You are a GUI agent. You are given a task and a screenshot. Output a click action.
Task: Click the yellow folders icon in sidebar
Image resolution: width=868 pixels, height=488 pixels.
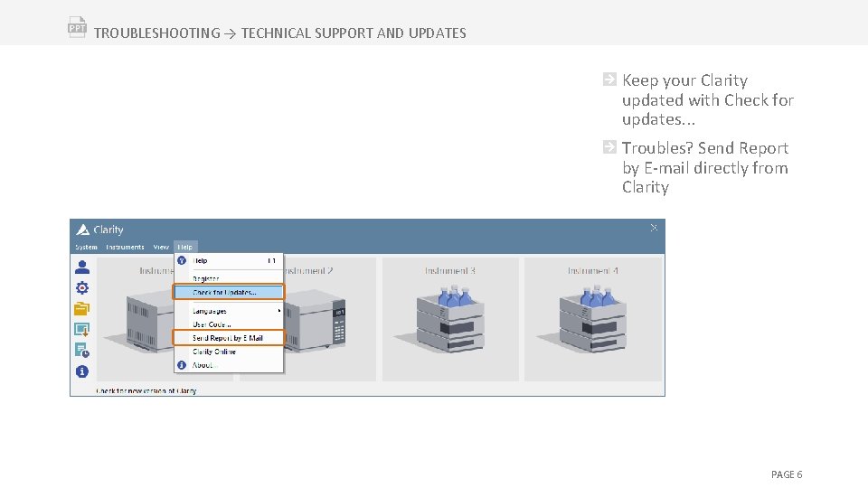click(82, 309)
